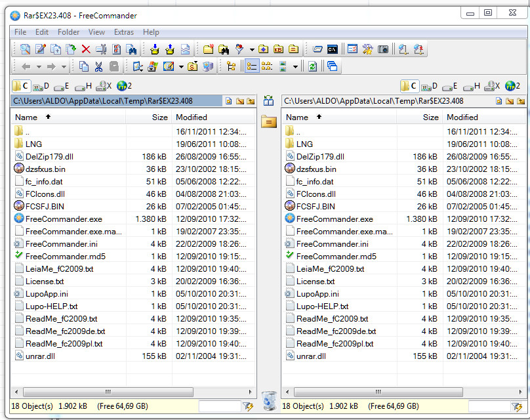Click the refresh green arrows icon
This screenshot has height=420, width=530.
(x=313, y=67)
